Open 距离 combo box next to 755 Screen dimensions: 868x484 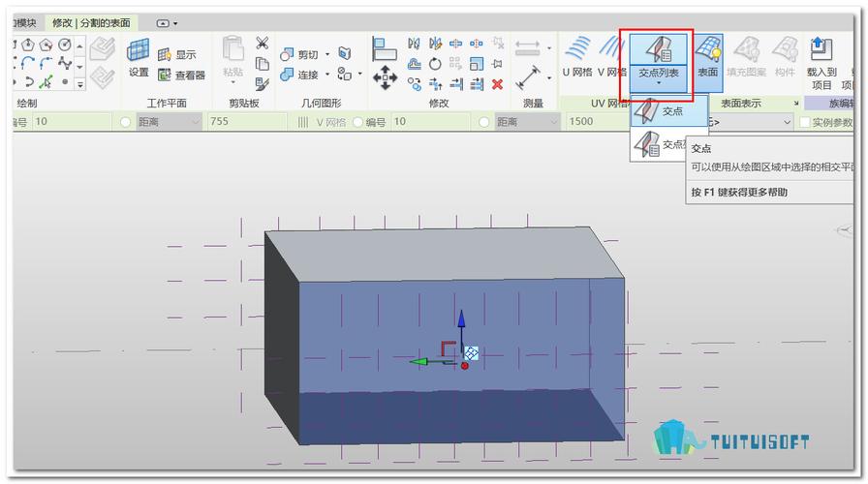[169, 122]
